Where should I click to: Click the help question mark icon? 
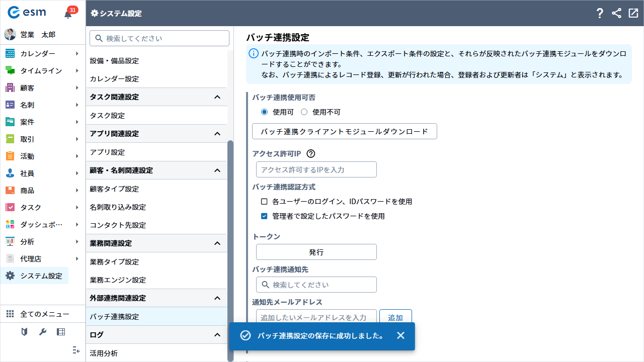click(x=599, y=14)
